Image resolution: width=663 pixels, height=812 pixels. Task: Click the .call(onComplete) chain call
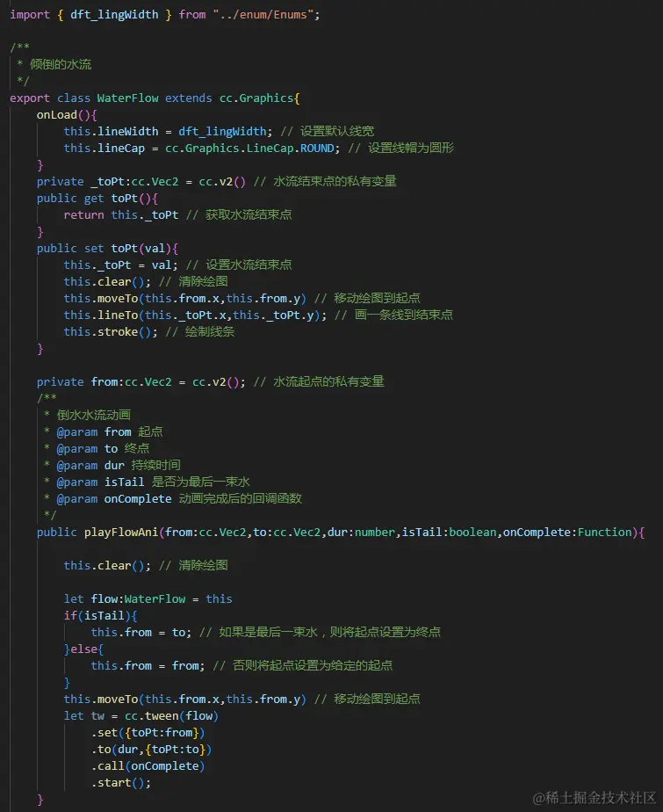coord(148,766)
